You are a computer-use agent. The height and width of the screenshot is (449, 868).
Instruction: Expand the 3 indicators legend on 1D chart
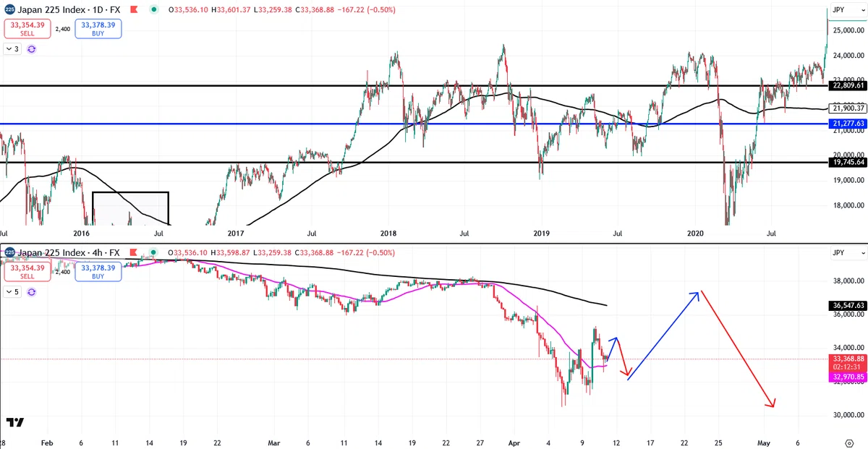pos(12,49)
